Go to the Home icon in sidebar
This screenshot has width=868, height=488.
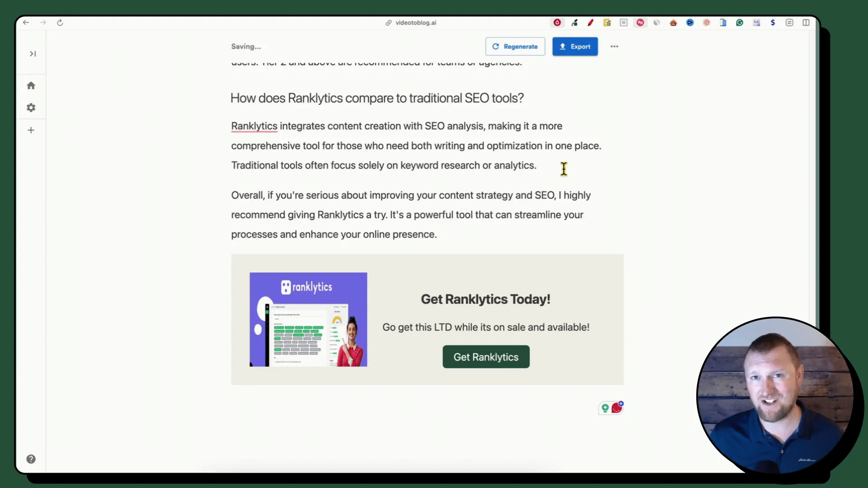pyautogui.click(x=31, y=85)
